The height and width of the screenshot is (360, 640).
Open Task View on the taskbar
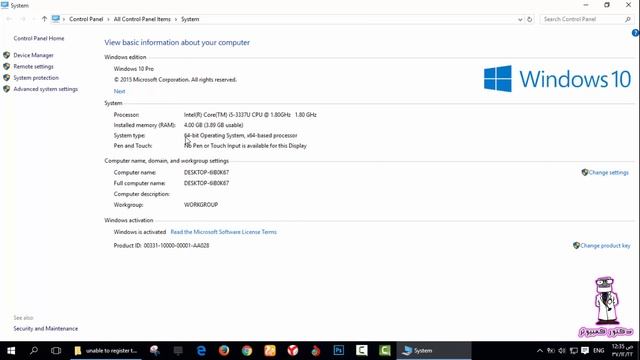[x=56, y=351]
